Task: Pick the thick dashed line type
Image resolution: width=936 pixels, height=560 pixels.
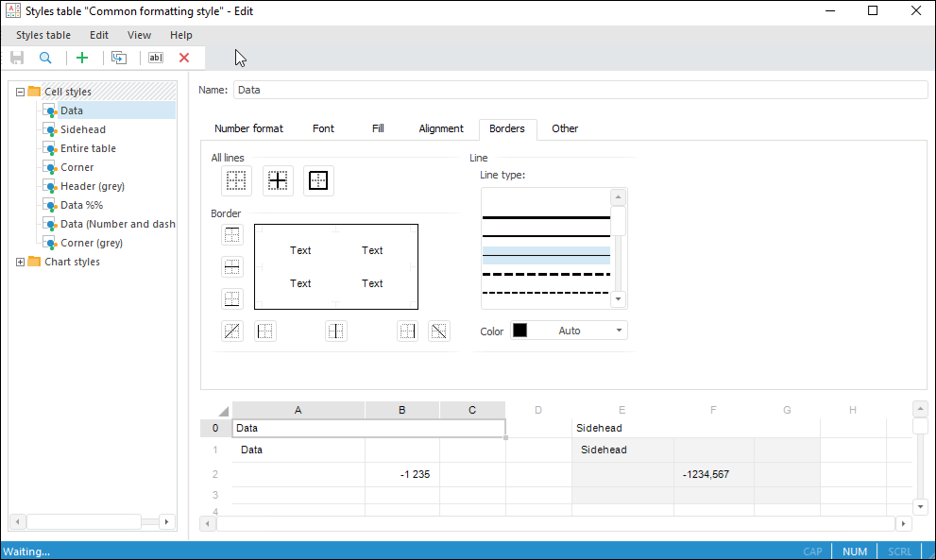Action: [x=546, y=274]
